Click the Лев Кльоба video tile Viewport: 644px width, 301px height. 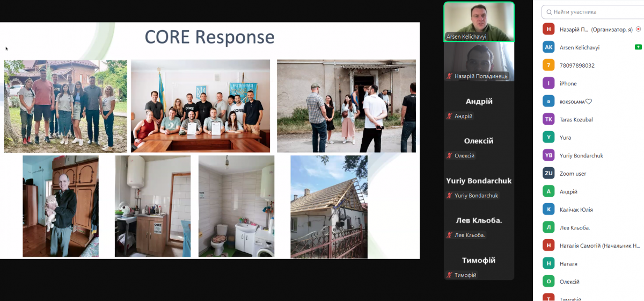pyautogui.click(x=479, y=226)
